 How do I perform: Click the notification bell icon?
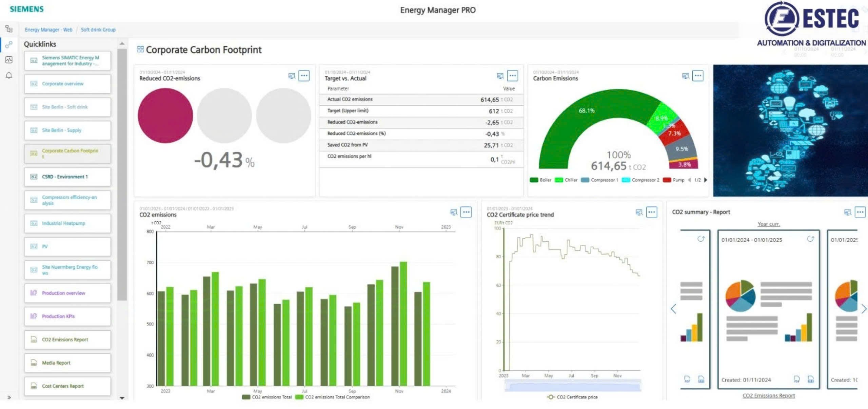click(9, 75)
